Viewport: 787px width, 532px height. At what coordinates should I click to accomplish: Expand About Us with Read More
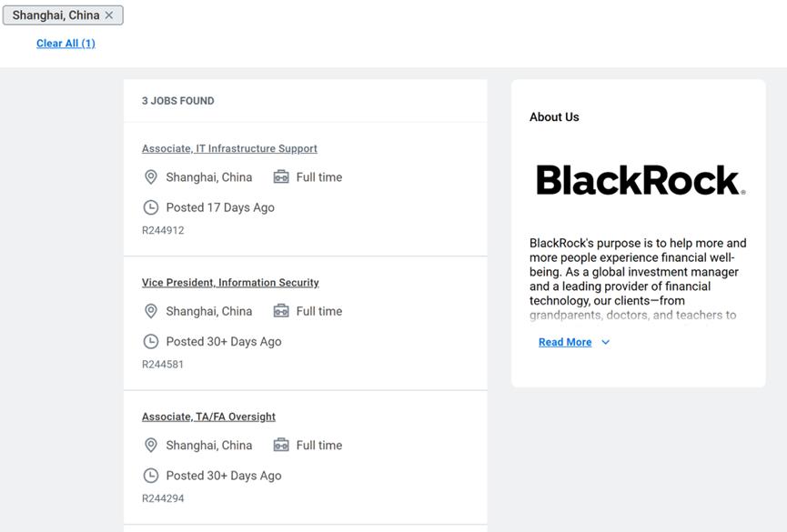point(565,343)
